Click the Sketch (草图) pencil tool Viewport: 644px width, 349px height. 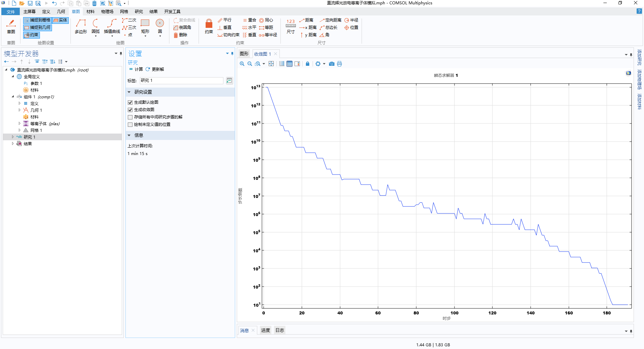(11, 26)
